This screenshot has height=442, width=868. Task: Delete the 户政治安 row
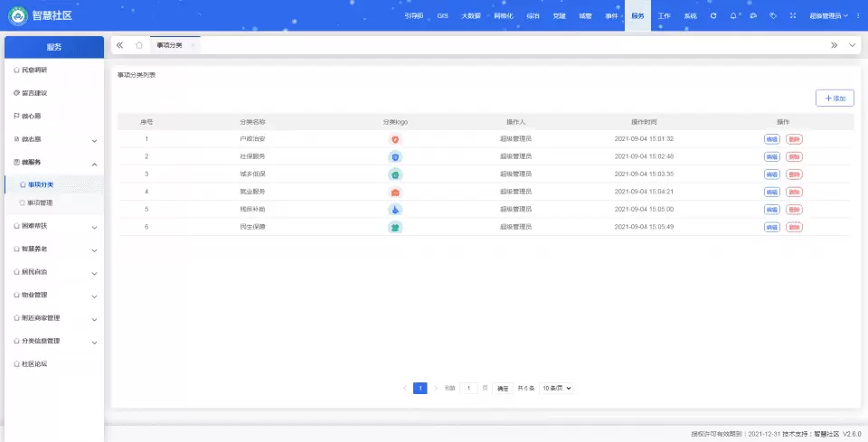(x=795, y=139)
